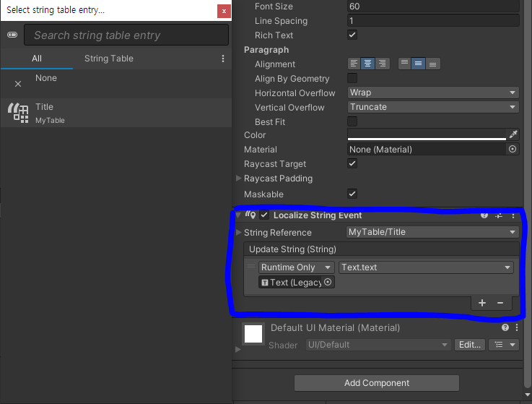Close the Select string table entry window

[x=224, y=12]
